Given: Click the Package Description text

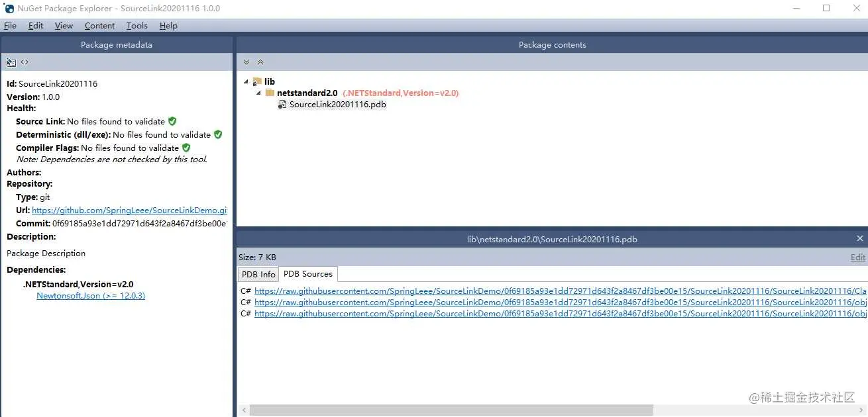Looking at the screenshot, I should point(46,254).
